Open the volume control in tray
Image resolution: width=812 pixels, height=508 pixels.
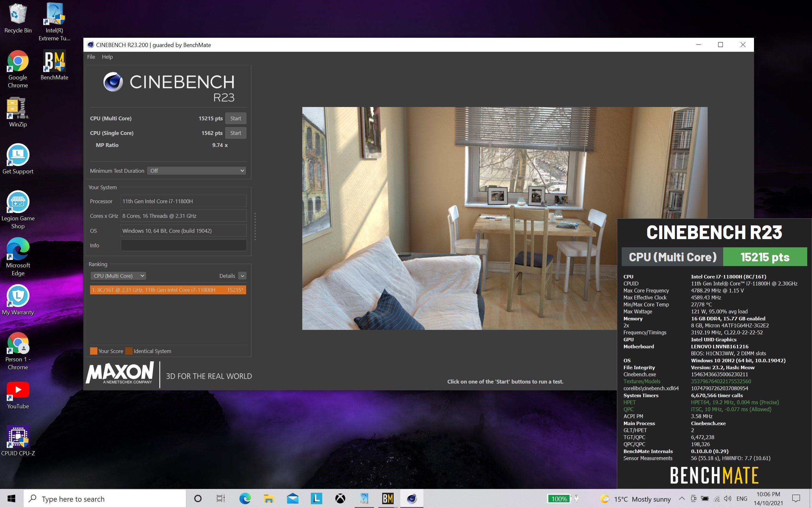(727, 498)
